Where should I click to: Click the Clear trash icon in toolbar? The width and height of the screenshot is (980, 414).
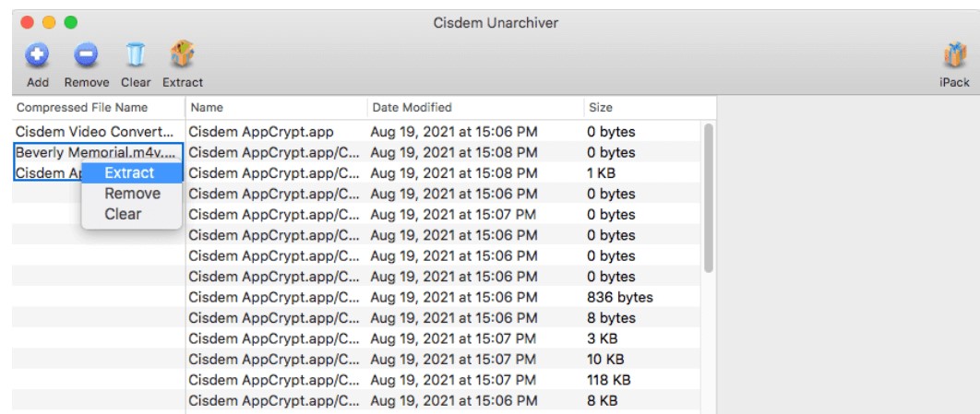click(x=136, y=57)
